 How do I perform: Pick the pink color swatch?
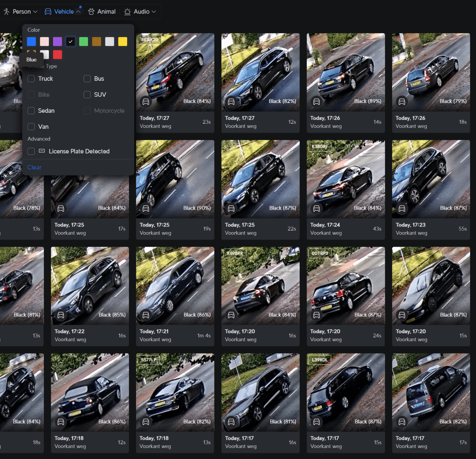coord(45,42)
